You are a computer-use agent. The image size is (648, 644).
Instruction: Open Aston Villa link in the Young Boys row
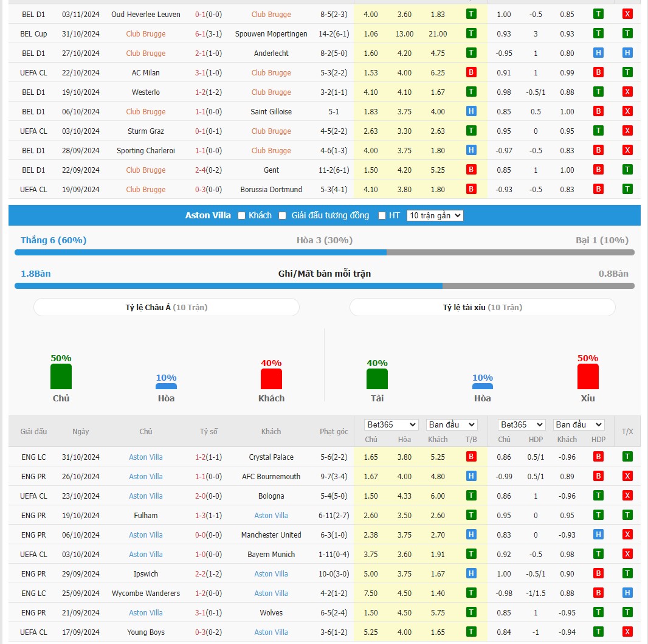click(271, 632)
